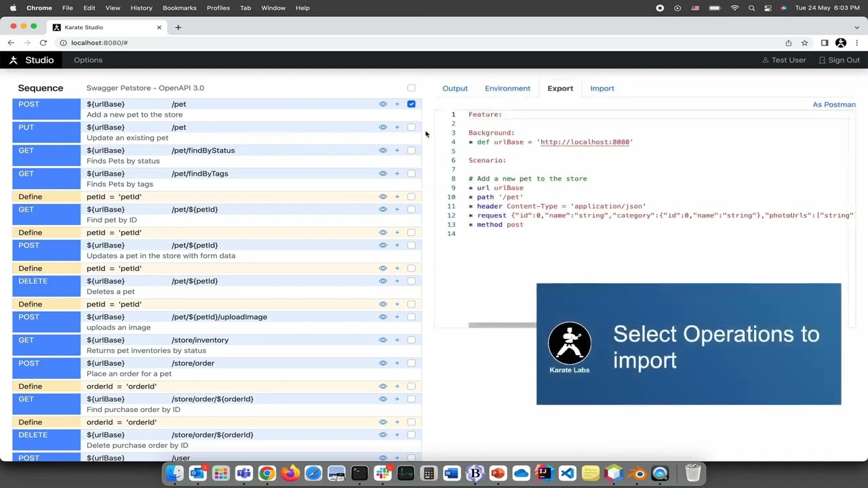Click the 'Returns pet inventories by status' text

pyautogui.click(x=146, y=350)
